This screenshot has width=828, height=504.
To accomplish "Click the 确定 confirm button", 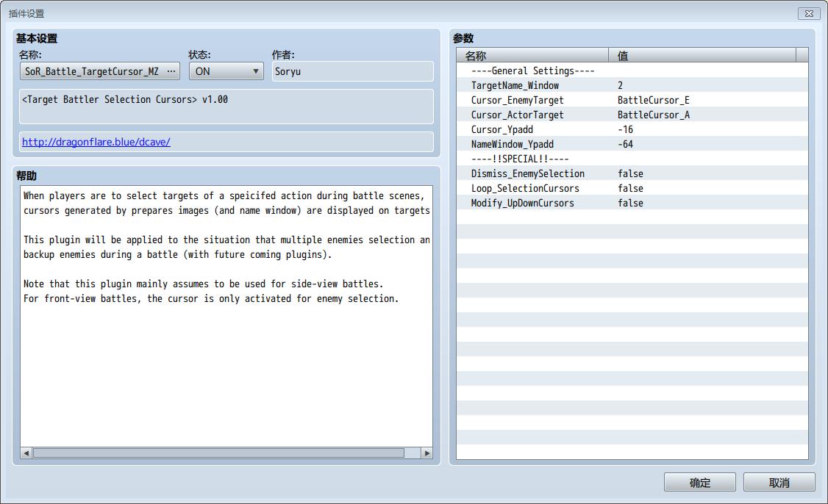I will pos(699,483).
